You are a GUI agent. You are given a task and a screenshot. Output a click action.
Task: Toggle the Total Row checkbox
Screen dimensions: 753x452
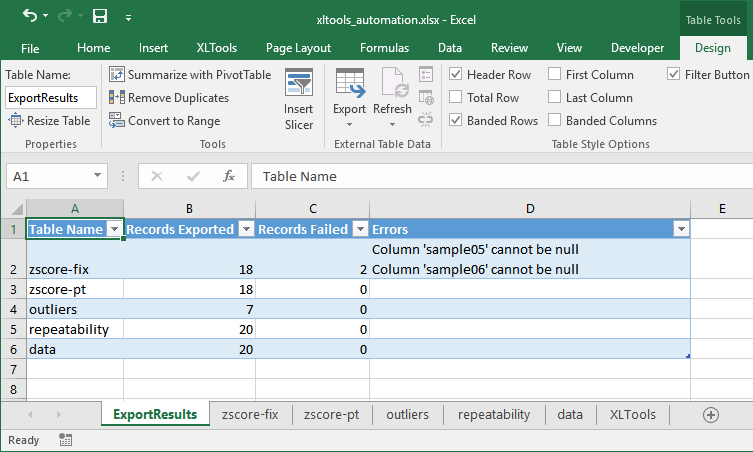coord(456,98)
